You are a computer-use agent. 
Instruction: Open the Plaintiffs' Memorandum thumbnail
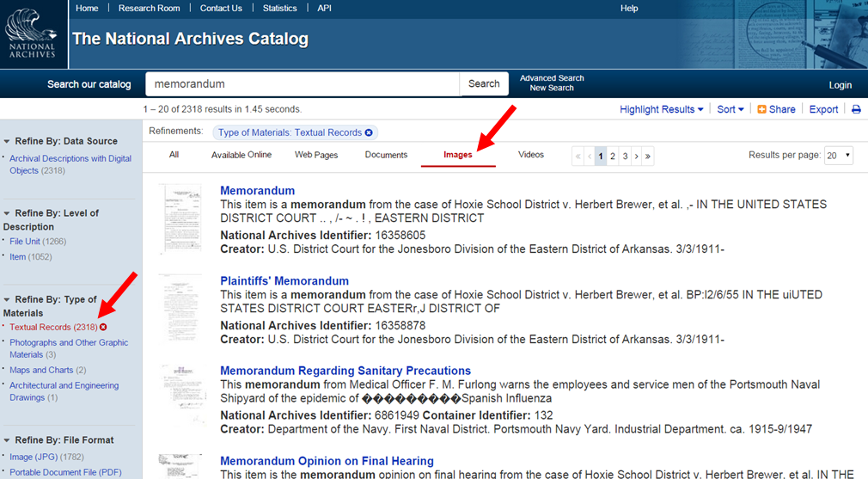tap(180, 309)
